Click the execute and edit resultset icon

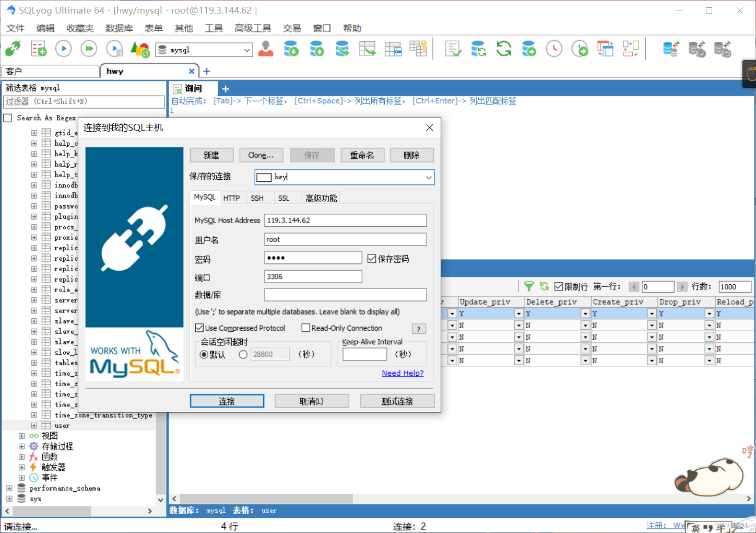click(x=114, y=49)
